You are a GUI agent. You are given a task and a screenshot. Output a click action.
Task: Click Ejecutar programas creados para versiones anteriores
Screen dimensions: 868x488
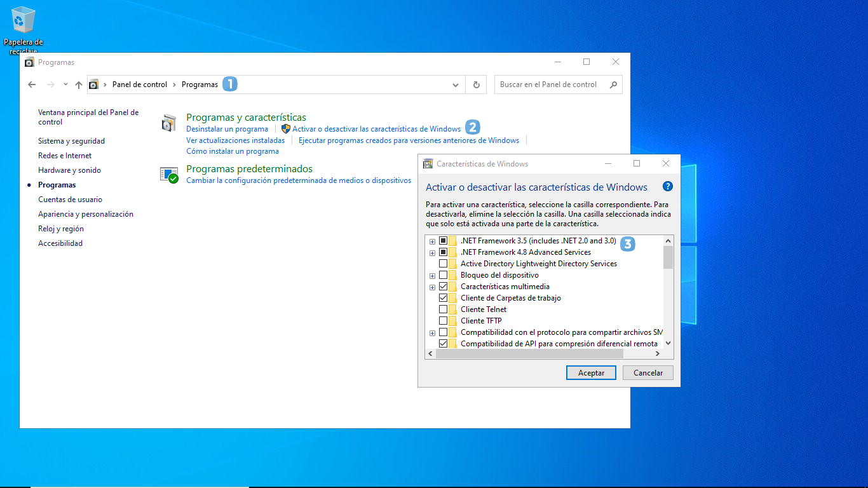coord(409,140)
